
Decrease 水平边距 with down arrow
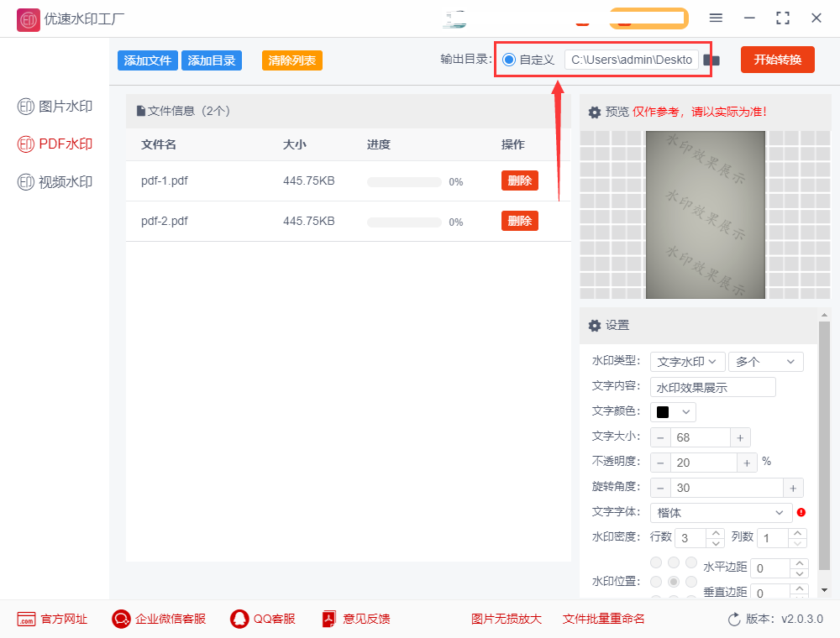click(x=800, y=573)
